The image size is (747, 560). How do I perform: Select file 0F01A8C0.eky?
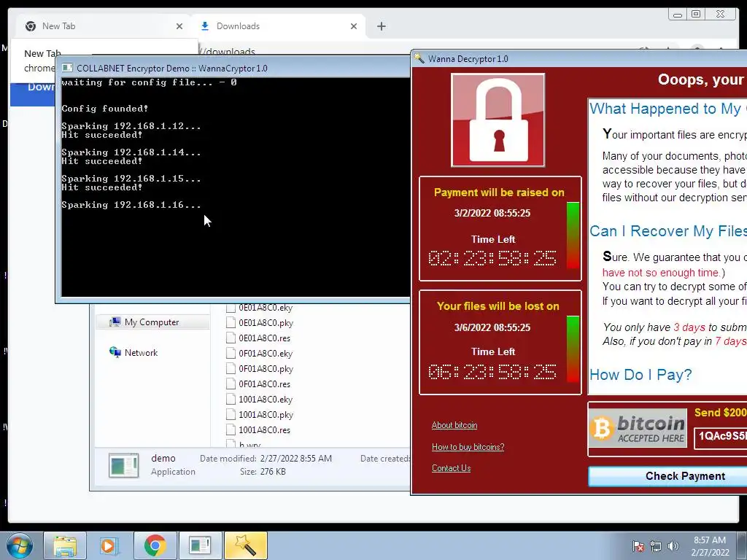(266, 354)
